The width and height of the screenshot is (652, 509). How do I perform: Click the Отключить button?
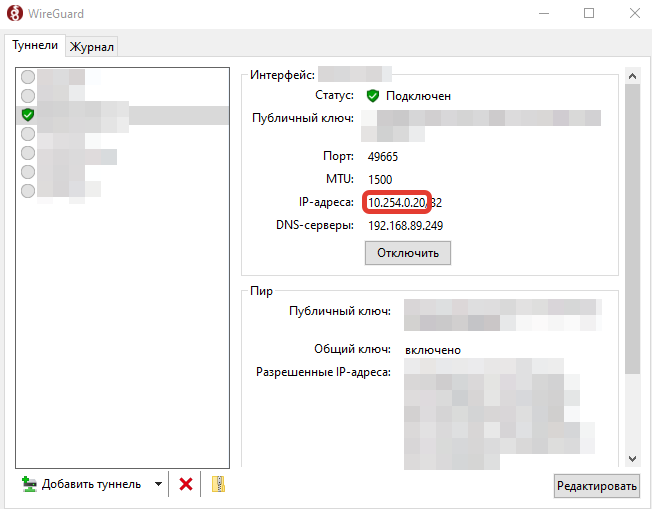pyautogui.click(x=408, y=253)
